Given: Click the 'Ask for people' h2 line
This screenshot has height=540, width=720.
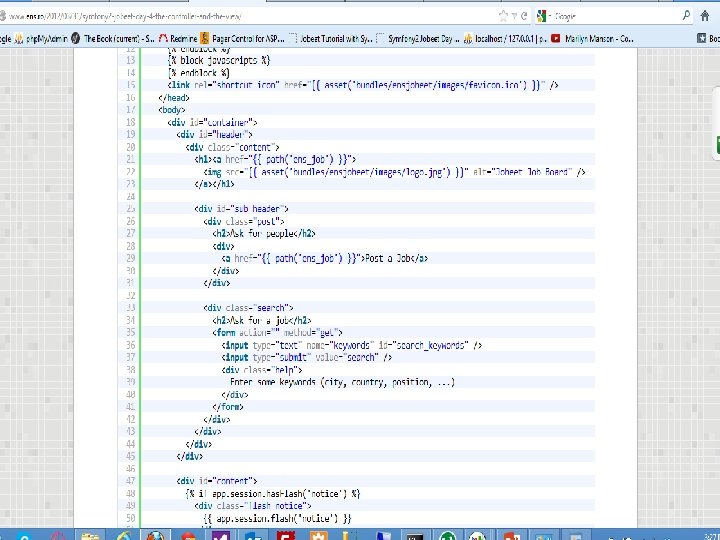Looking at the screenshot, I should tap(264, 233).
